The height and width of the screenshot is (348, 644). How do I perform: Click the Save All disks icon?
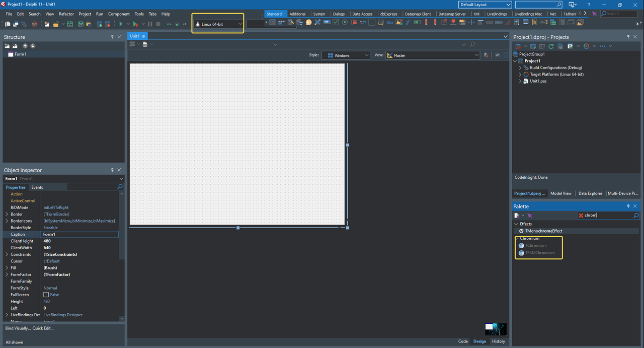pyautogui.click(x=80, y=24)
